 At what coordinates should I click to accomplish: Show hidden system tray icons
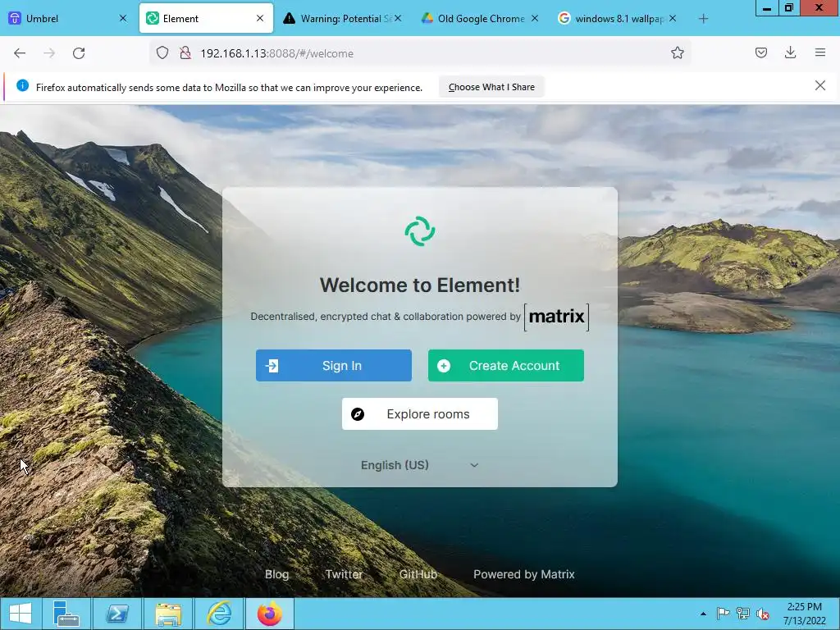pos(703,614)
